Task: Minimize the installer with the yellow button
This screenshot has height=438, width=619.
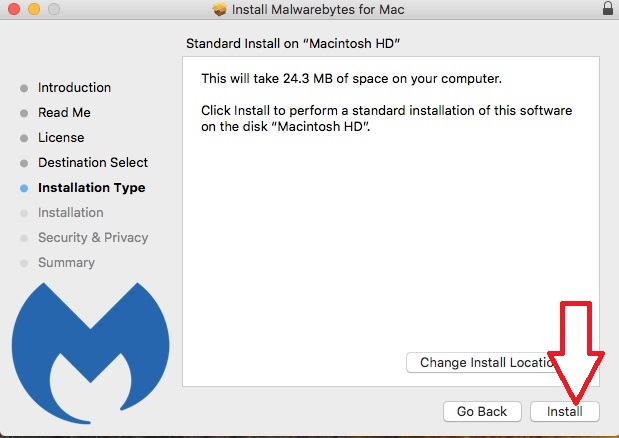Action: (34, 9)
